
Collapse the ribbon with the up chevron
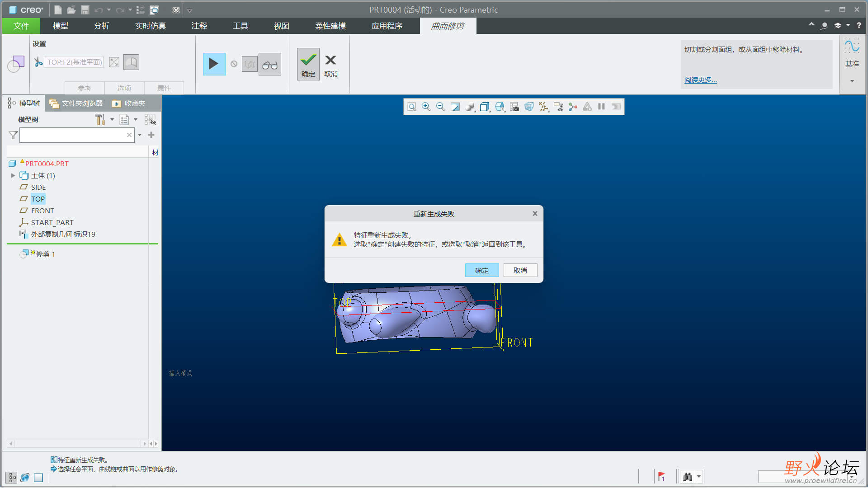[811, 24]
